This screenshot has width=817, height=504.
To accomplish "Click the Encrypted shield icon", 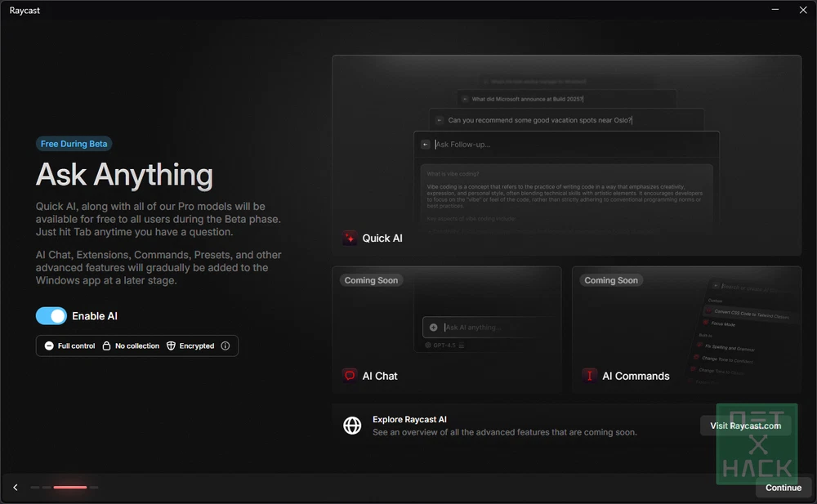I will click(171, 346).
